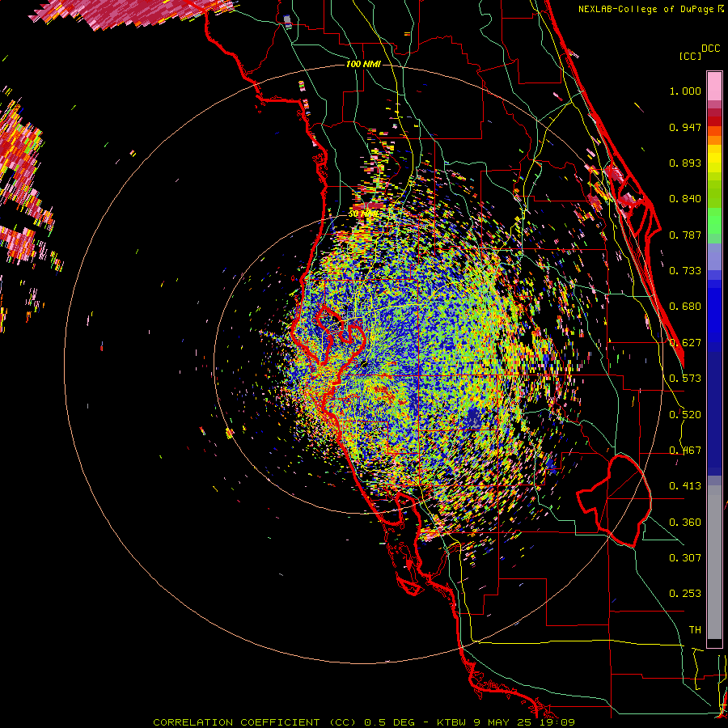This screenshot has width=728, height=728.
Task: Select the 0.947 color bar value
Action: click(x=685, y=127)
